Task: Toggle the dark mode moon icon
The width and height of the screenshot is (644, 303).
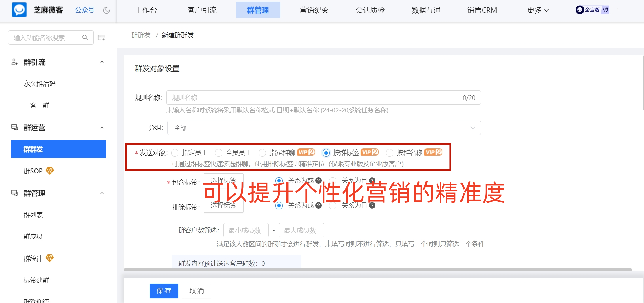Action: click(x=107, y=10)
